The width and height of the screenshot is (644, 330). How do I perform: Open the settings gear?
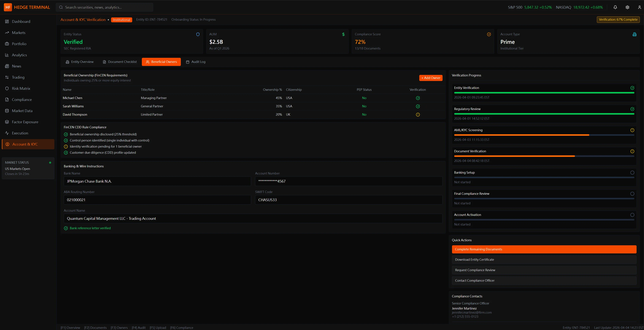pos(627,7)
